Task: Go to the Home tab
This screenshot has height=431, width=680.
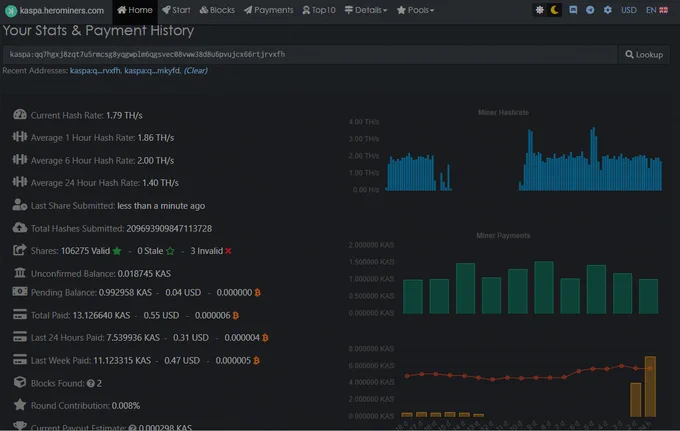Action: 135,10
